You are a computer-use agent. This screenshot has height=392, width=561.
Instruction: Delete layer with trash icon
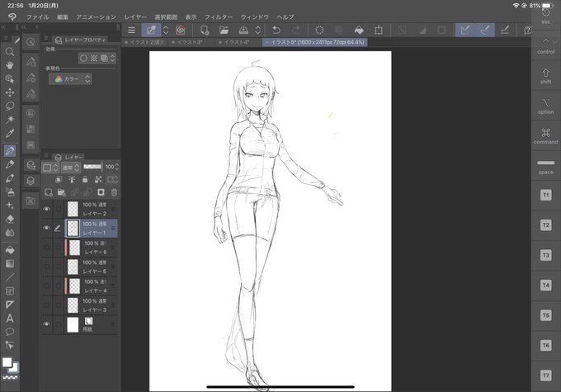[114, 192]
